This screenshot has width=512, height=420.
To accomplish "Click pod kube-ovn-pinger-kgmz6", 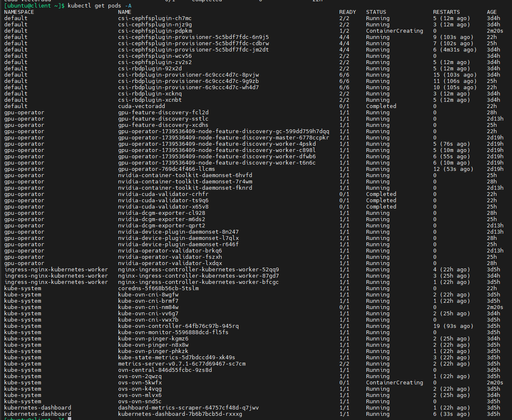I will point(153,339).
